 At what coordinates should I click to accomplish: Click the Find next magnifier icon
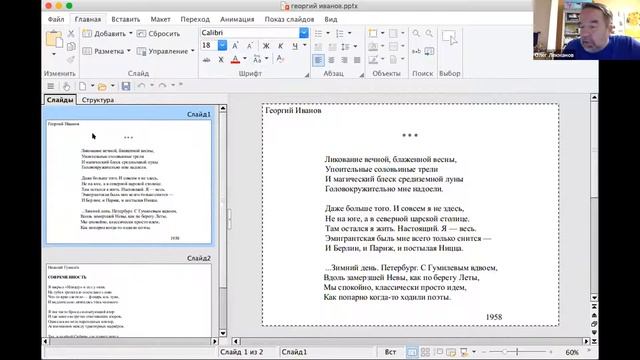tap(429, 33)
